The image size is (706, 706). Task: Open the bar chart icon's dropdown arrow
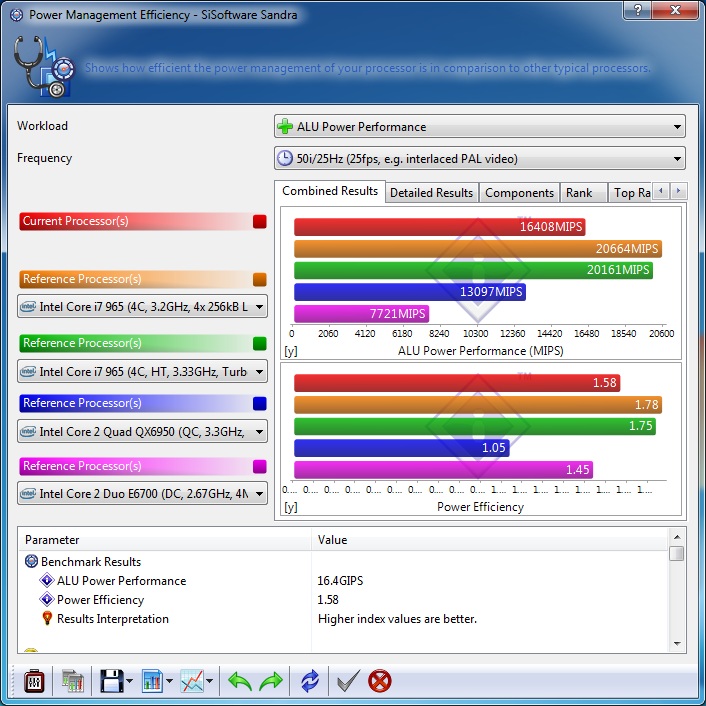click(169, 681)
